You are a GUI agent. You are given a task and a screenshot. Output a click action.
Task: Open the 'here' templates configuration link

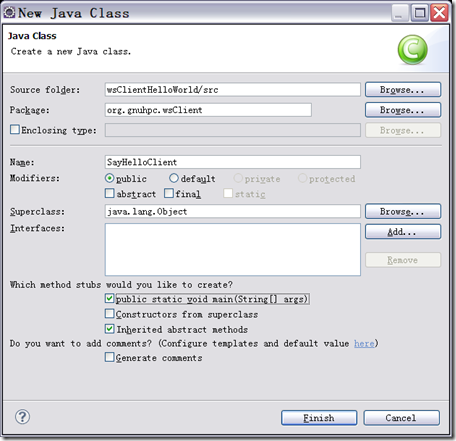[x=364, y=343]
